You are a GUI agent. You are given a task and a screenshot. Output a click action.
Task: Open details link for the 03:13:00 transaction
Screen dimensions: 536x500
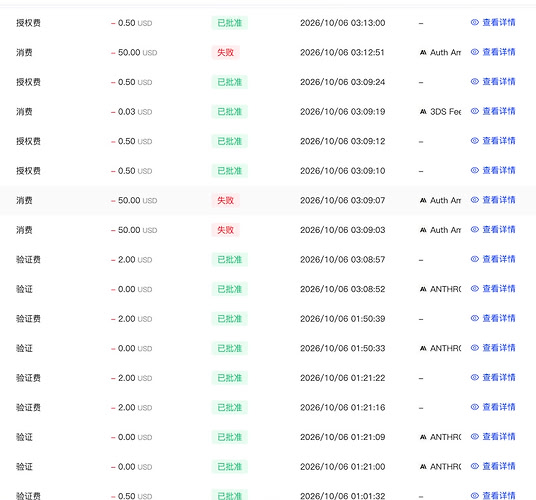pyautogui.click(x=493, y=23)
